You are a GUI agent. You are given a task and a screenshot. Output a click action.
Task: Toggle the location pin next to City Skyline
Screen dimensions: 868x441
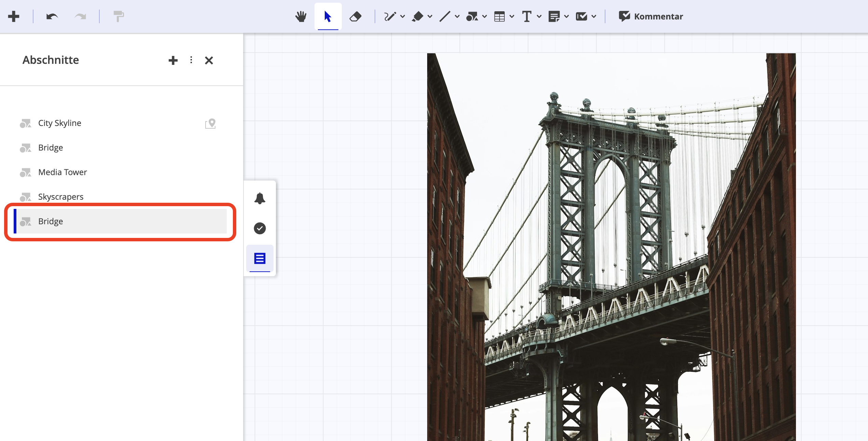(x=210, y=124)
